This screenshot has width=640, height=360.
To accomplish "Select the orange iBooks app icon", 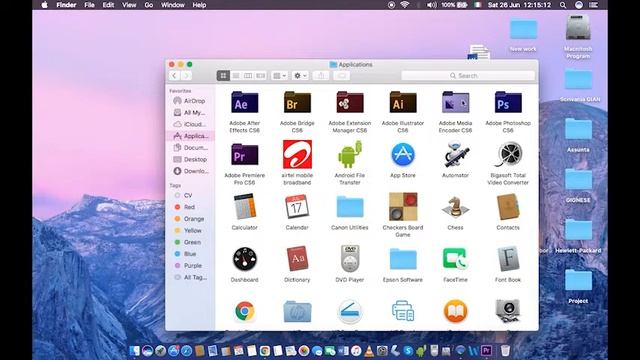I will click(x=456, y=311).
